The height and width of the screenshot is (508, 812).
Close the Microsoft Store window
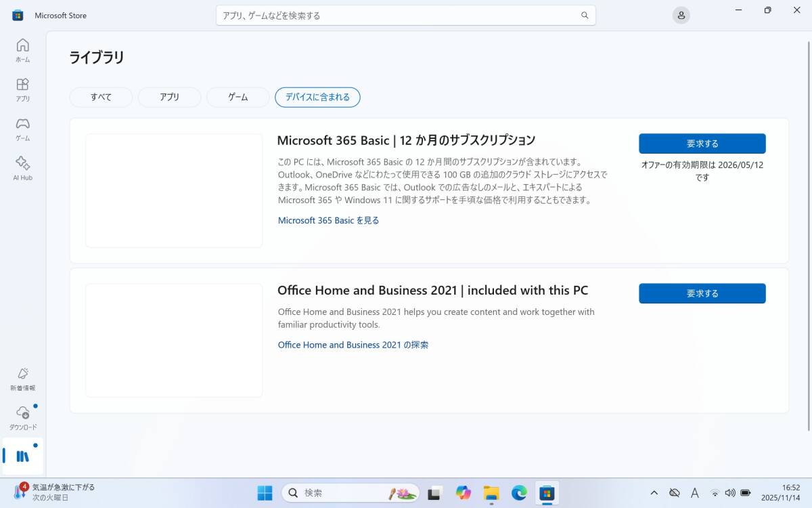[x=797, y=9]
